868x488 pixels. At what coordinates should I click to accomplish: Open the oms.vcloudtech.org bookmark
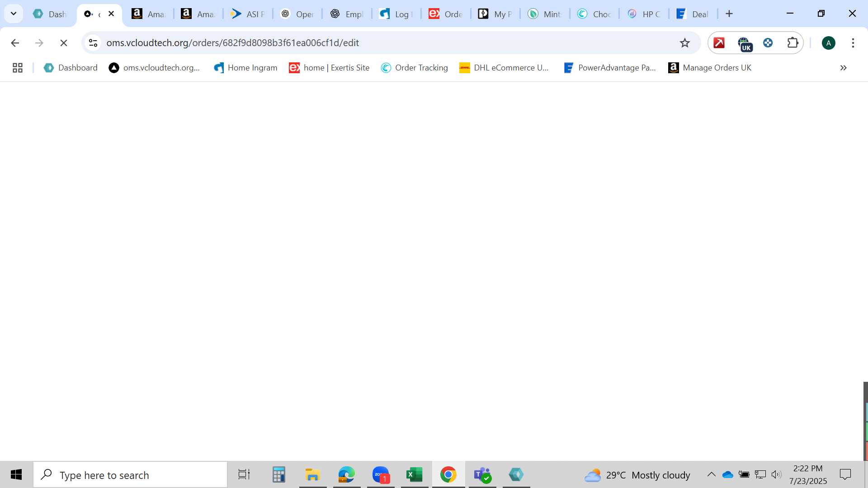coord(154,68)
